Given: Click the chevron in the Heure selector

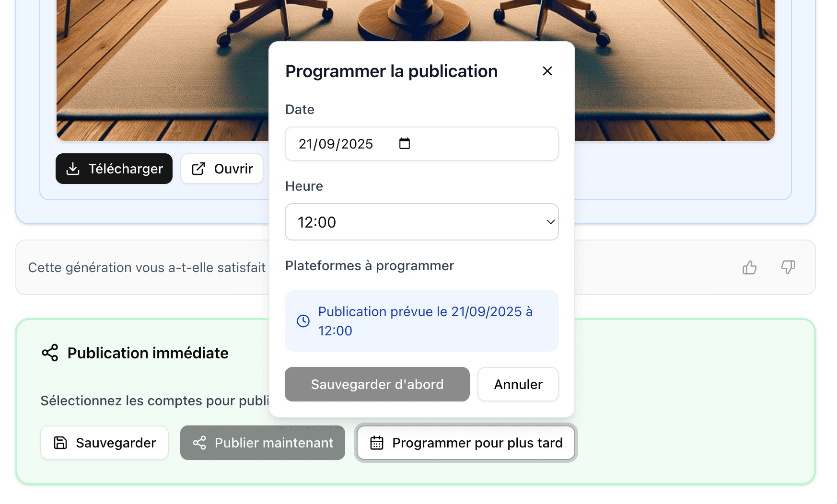Looking at the screenshot, I should [549, 222].
